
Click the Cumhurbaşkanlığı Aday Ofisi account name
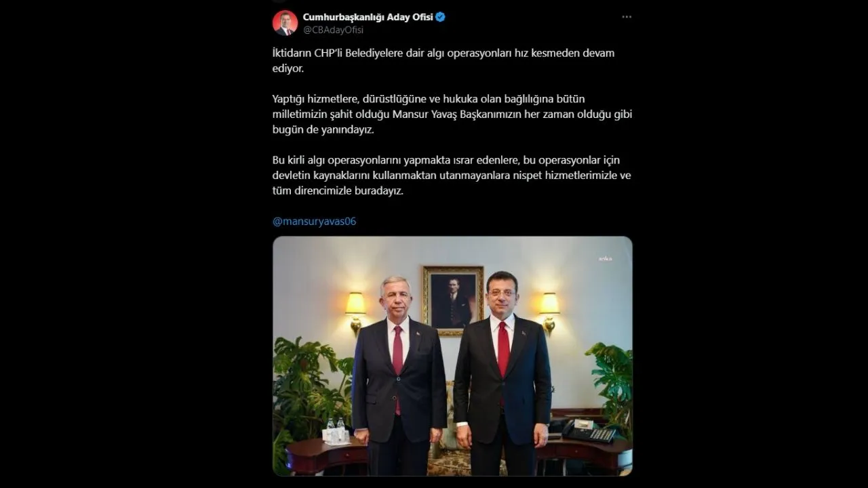[368, 17]
